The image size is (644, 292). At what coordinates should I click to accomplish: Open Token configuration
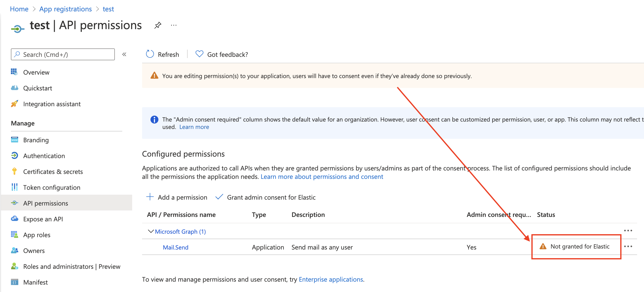pyautogui.click(x=51, y=188)
